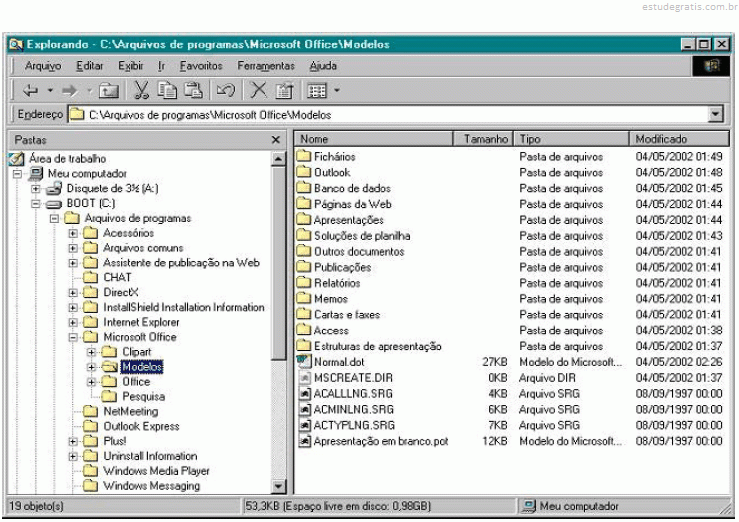Open the Favoritos menu

[x=201, y=66]
